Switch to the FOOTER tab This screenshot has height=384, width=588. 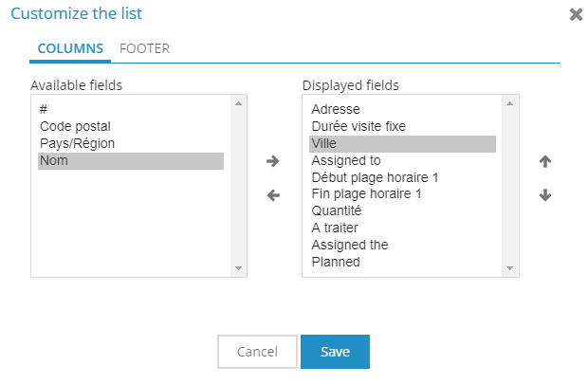point(144,48)
